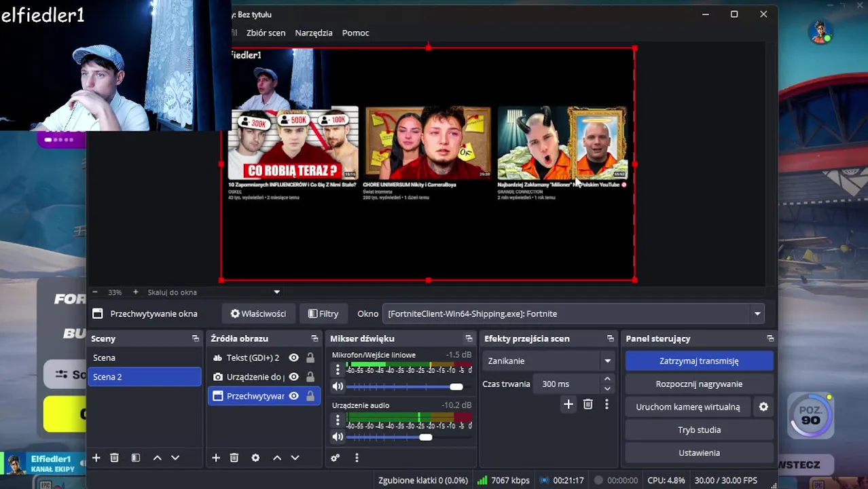Image resolution: width=868 pixels, height=489 pixels.
Task: Increase Czas trwania with up arrow
Action: pyautogui.click(x=607, y=379)
